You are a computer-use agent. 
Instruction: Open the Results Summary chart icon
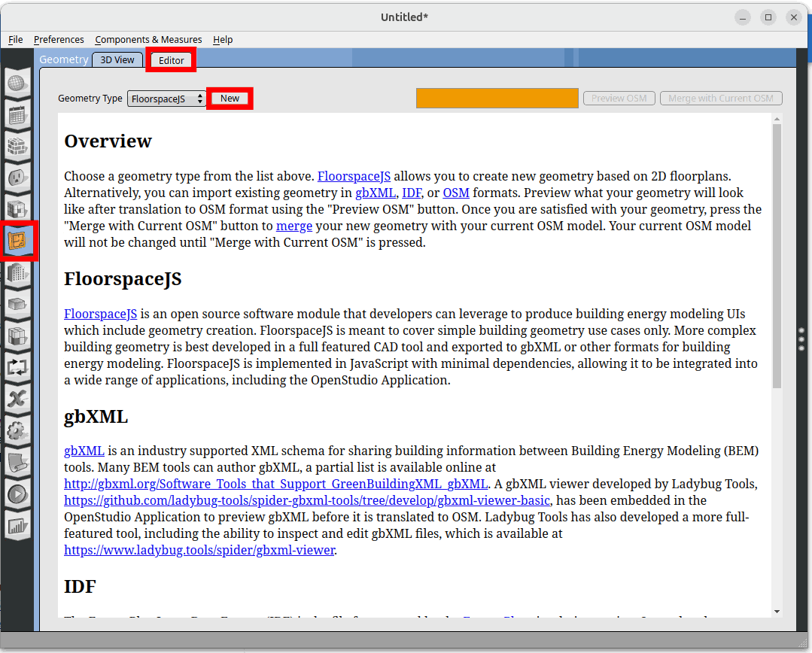[17, 526]
